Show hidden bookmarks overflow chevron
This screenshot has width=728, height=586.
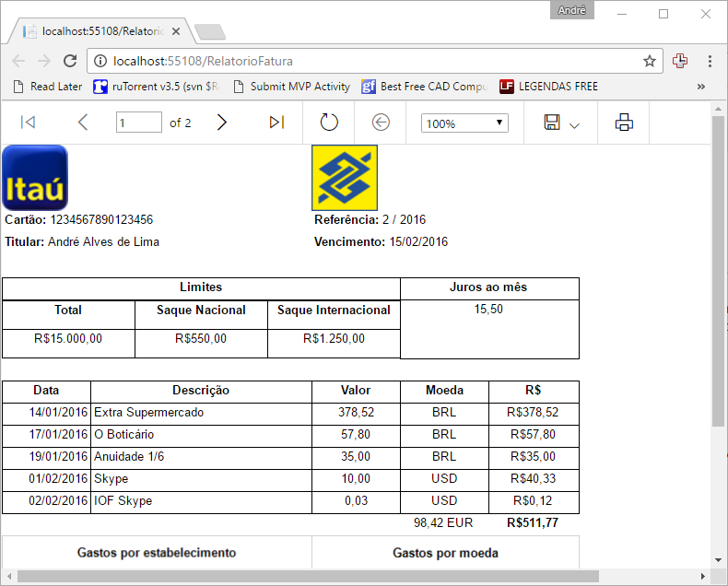tap(701, 87)
